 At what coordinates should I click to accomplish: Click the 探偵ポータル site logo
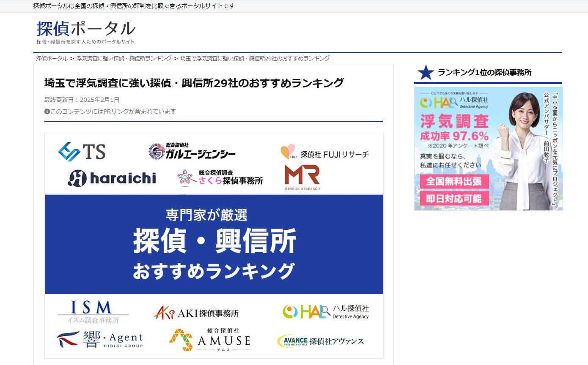click(86, 32)
